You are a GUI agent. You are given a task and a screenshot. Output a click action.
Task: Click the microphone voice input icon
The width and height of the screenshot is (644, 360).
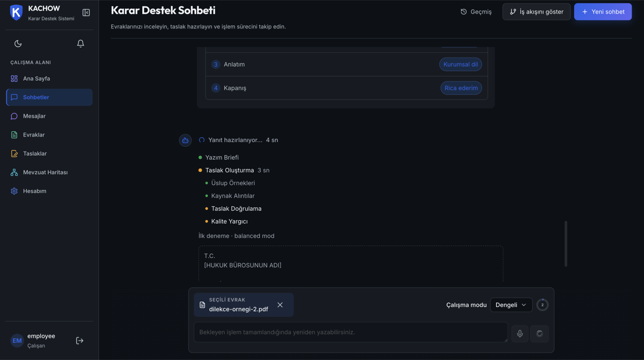519,334
